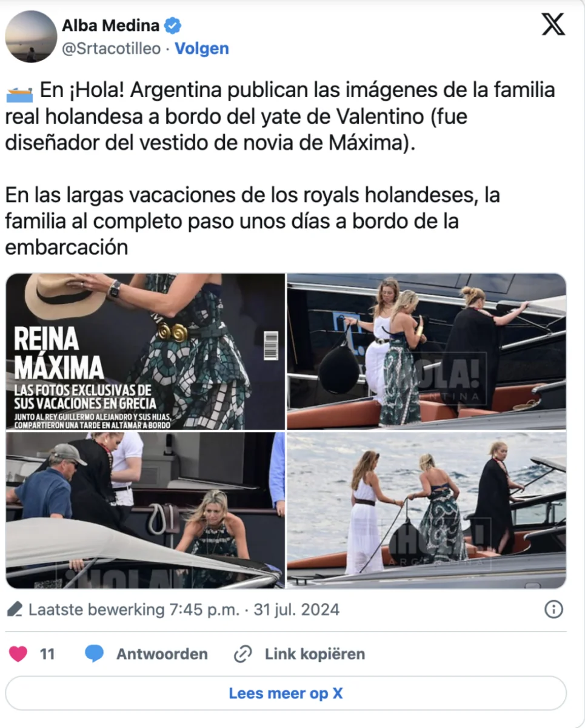Click the blue reply bubble icon
This screenshot has width=585, height=728.
[x=94, y=654]
